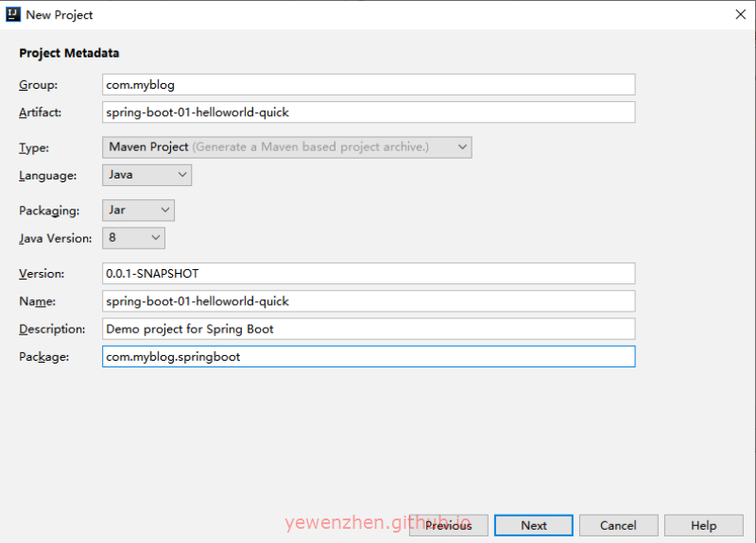Open Help for this dialog
Screen dimensions: 756x543
click(703, 525)
